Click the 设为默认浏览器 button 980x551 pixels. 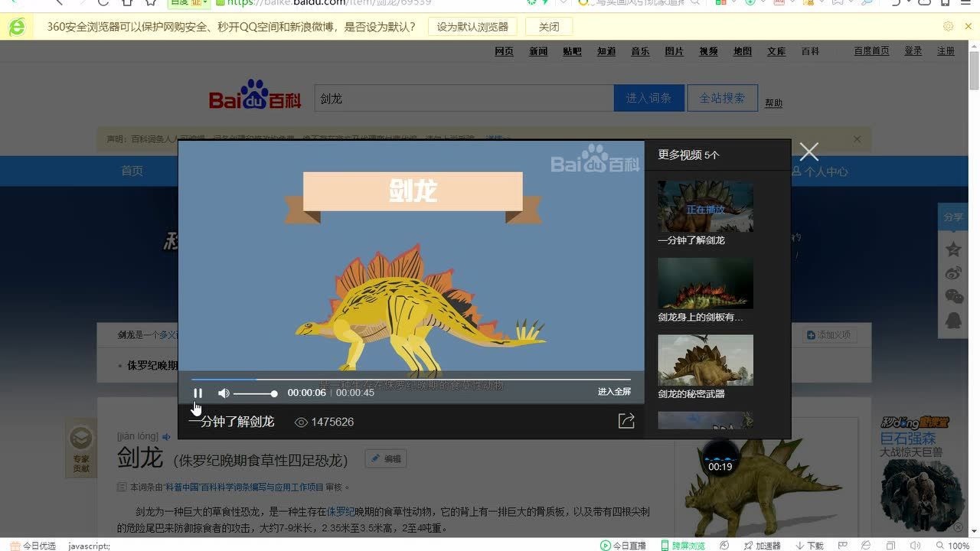click(x=472, y=25)
